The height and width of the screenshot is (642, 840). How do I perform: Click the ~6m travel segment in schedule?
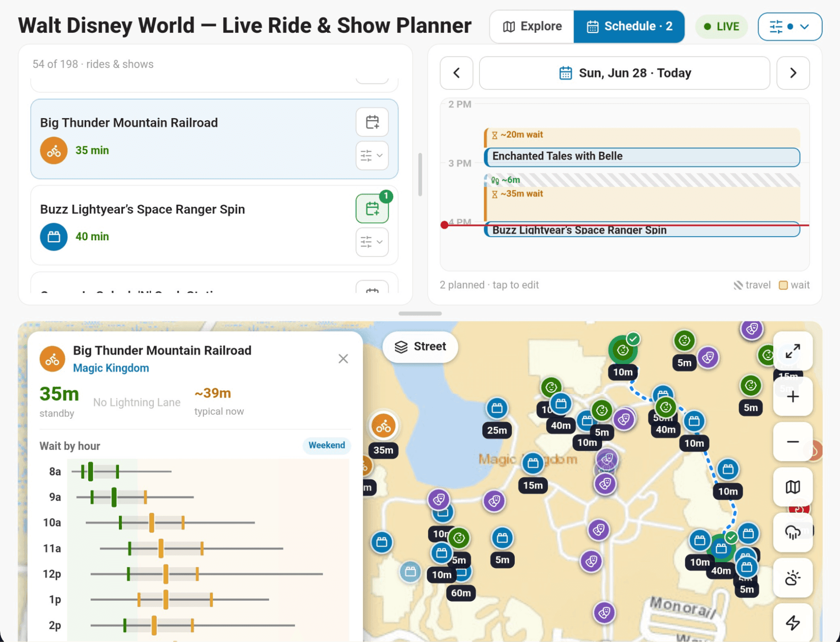(x=642, y=180)
